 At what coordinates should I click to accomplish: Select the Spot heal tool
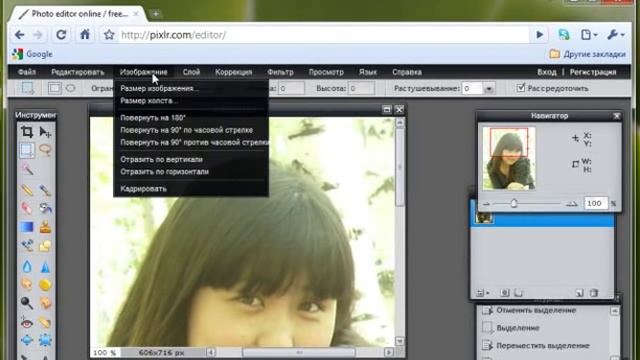pos(45,323)
